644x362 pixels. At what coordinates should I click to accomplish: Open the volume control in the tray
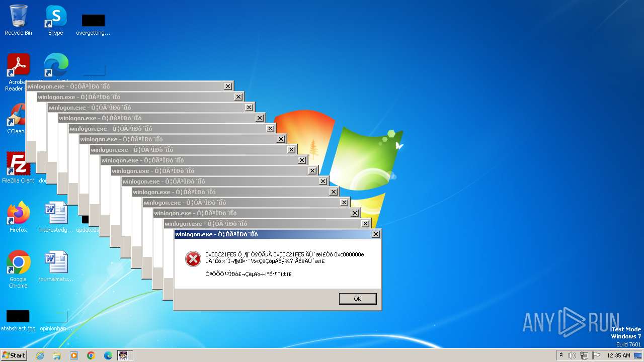[x=572, y=355]
